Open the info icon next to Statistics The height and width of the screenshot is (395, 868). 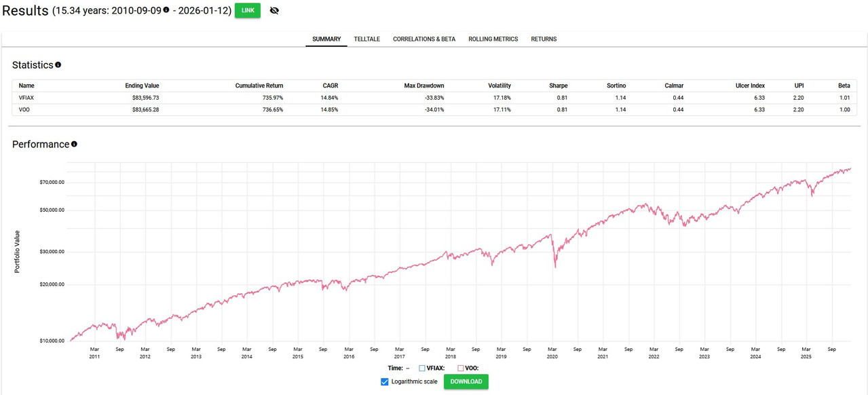pyautogui.click(x=58, y=65)
